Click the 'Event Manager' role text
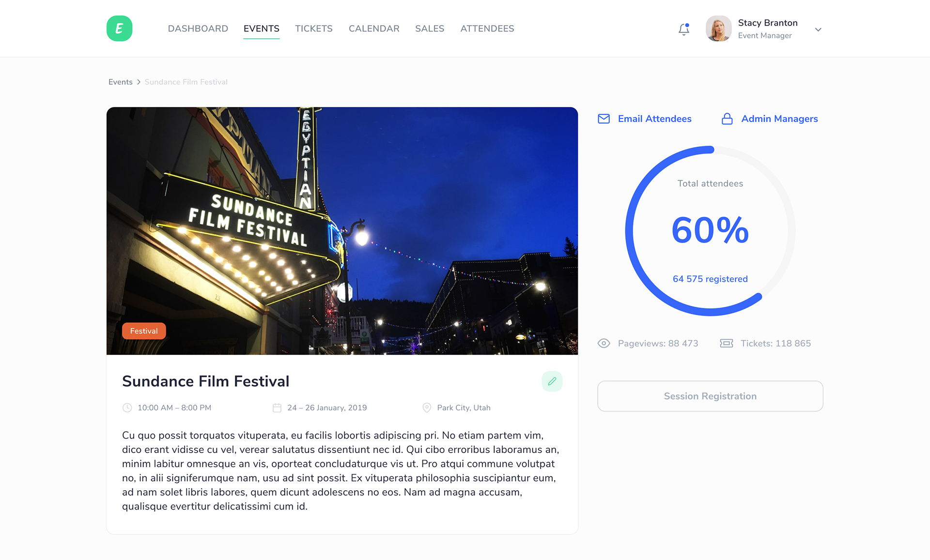930x560 pixels. point(765,35)
